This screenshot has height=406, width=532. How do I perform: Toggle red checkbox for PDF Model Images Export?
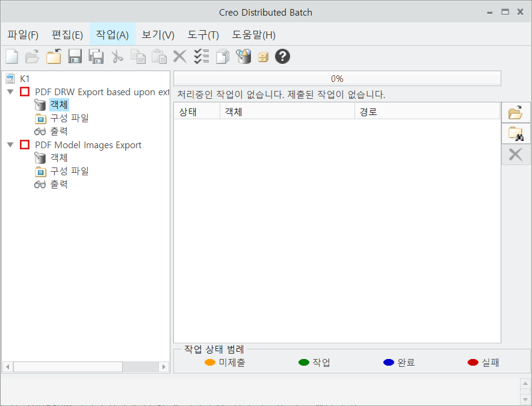[x=25, y=145]
